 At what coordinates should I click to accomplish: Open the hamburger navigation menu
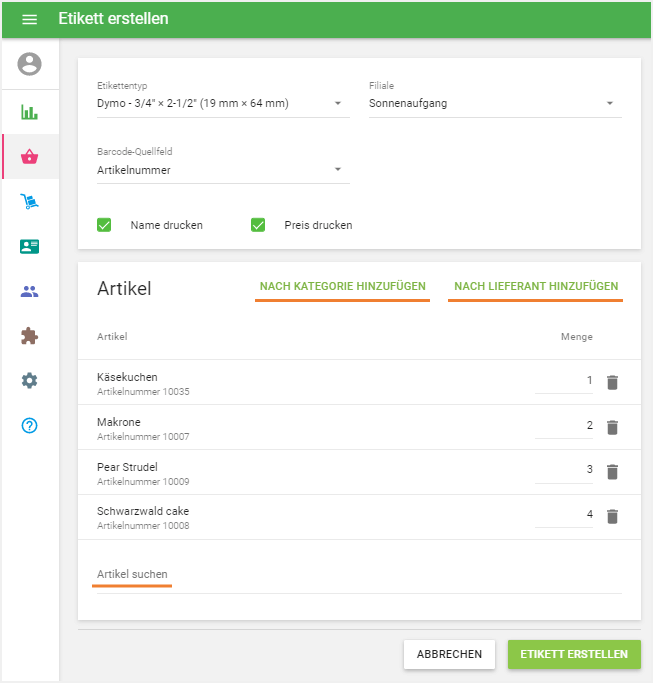(x=29, y=19)
